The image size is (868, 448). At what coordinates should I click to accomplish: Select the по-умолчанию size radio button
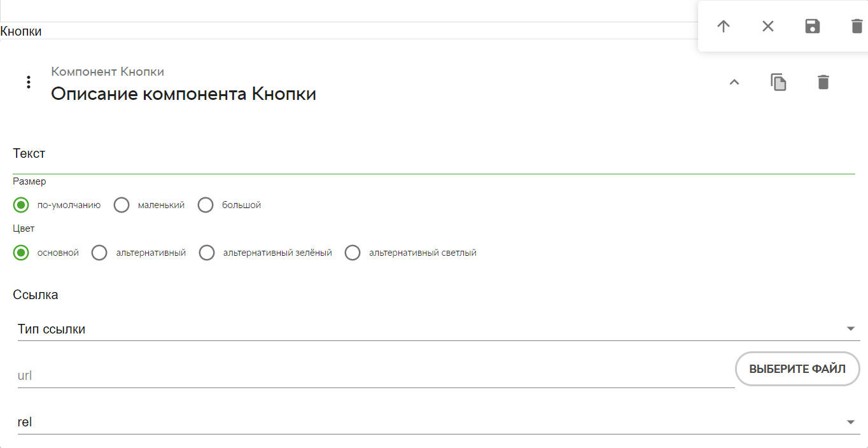coord(21,205)
